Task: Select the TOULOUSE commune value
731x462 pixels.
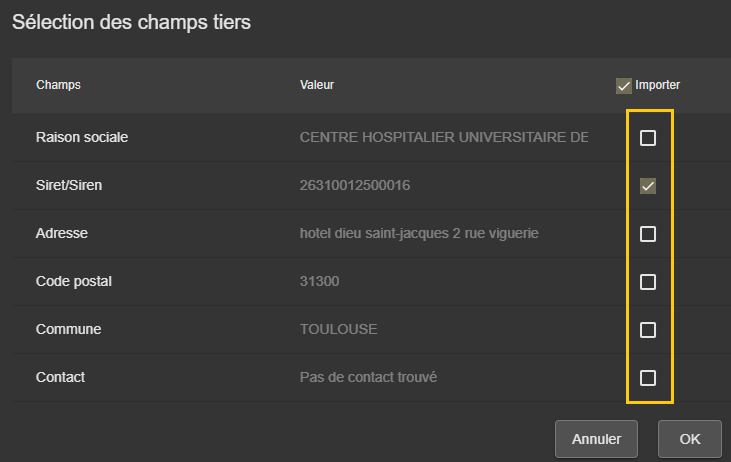Action: [x=339, y=329]
